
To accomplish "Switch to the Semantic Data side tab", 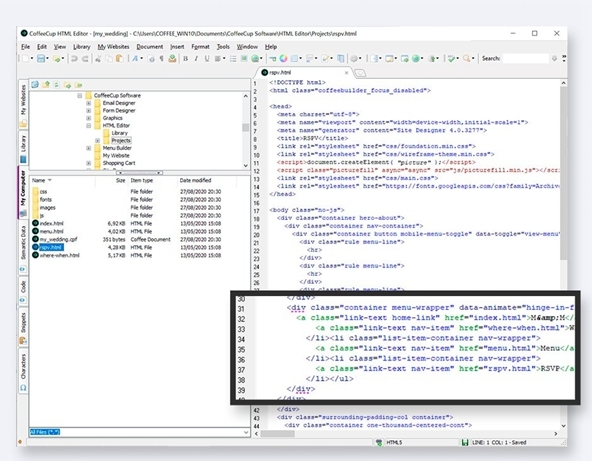I will pos(23,247).
